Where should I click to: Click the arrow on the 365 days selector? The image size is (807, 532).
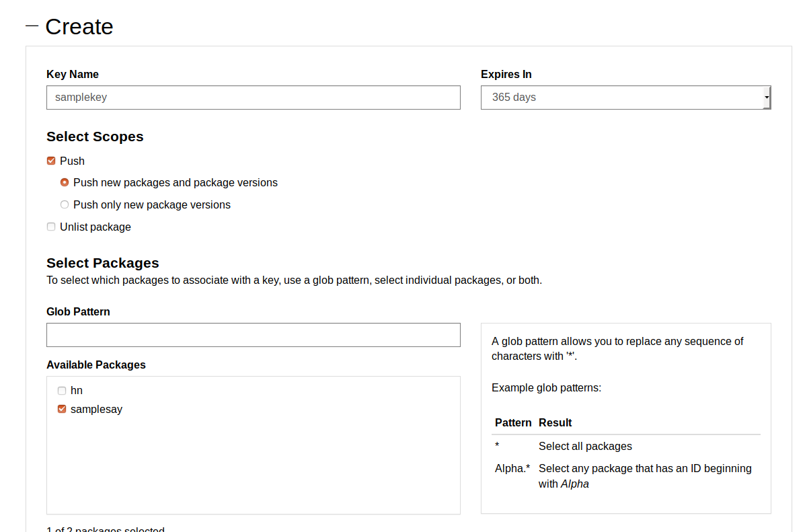767,98
